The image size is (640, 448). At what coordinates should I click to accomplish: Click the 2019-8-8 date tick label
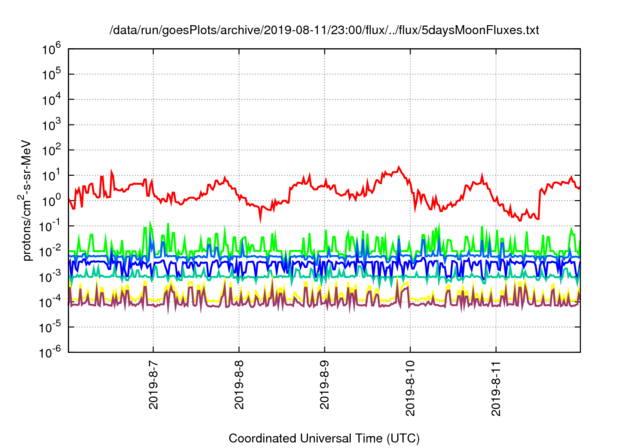pyautogui.click(x=239, y=384)
